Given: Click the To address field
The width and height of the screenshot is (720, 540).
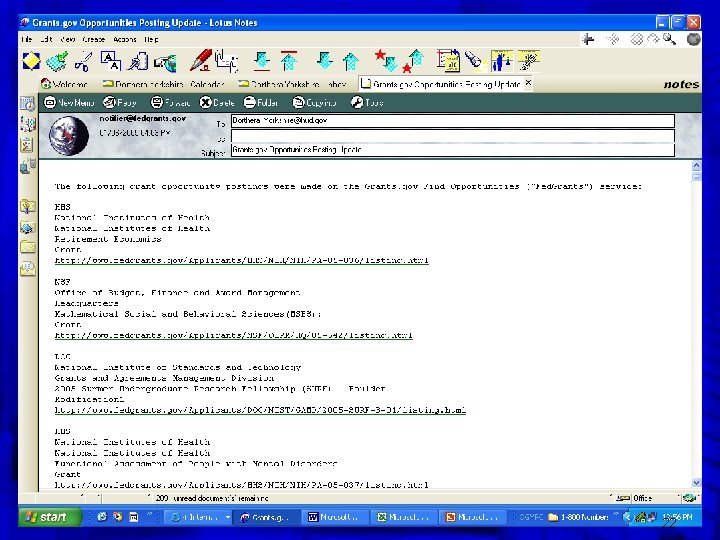Looking at the screenshot, I should click(x=453, y=121).
